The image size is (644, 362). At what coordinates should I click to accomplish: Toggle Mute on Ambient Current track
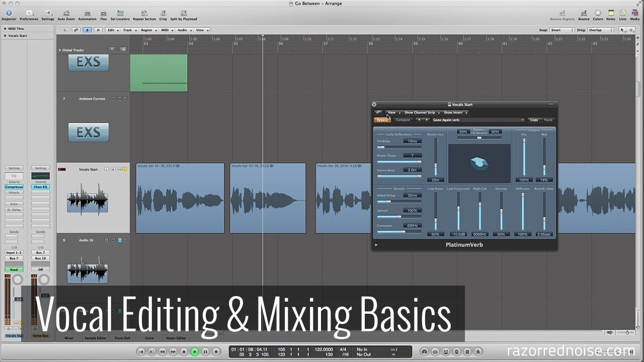coord(119,99)
